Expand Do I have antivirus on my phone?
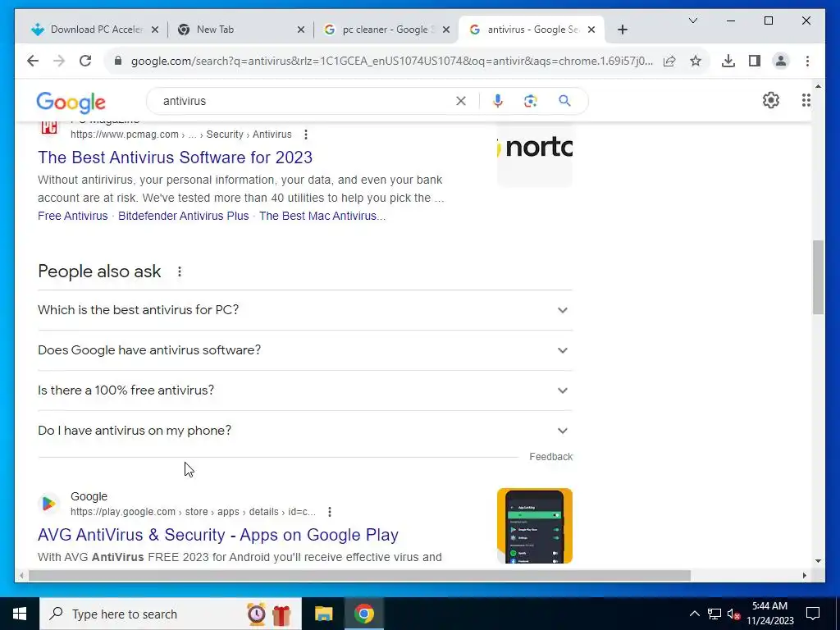840x630 pixels. pos(305,431)
